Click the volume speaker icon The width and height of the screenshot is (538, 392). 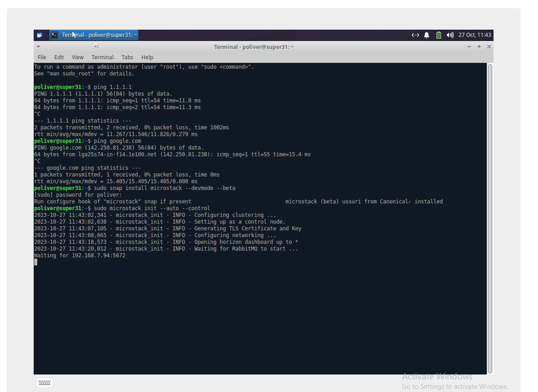450,35
